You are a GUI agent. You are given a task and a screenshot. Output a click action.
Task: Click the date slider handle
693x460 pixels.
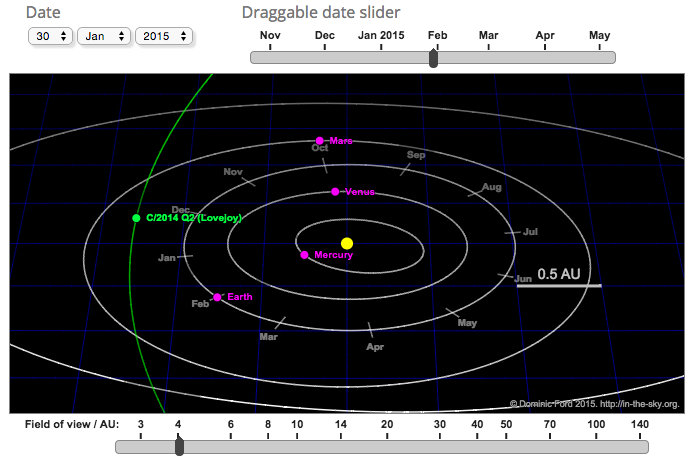[x=433, y=58]
